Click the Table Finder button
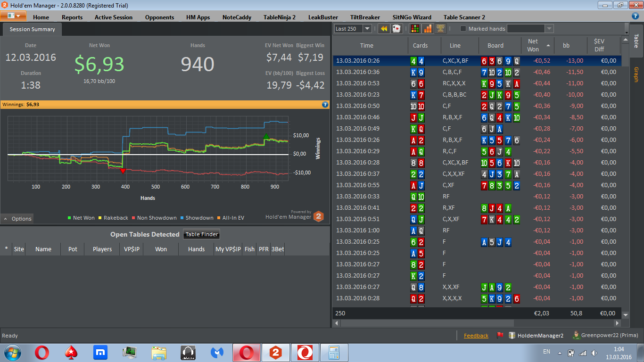Viewport: 644px width, 362px height. pos(201,234)
